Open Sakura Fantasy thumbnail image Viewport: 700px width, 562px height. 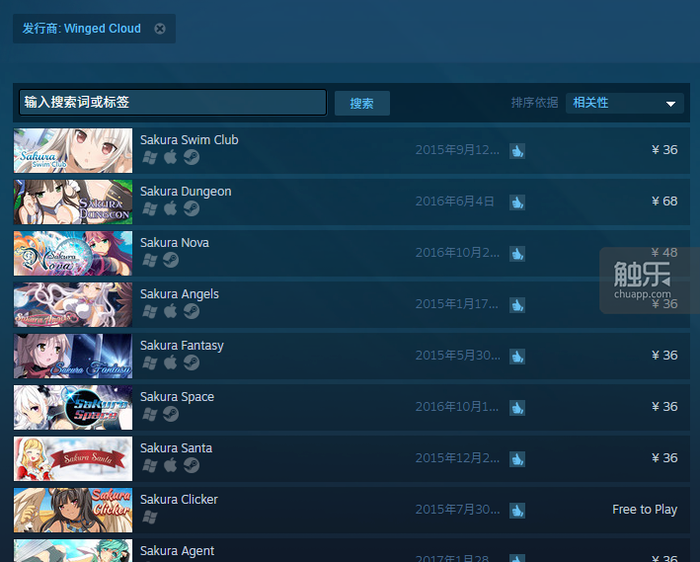tap(73, 356)
